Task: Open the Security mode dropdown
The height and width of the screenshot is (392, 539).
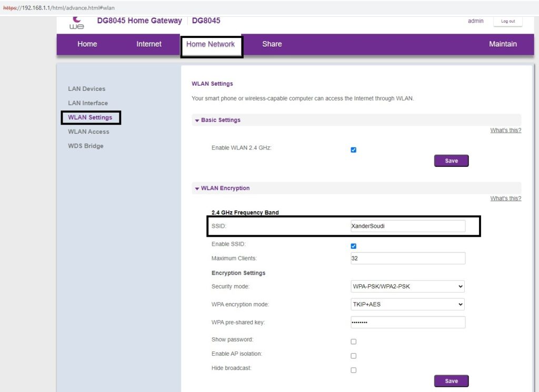Action: click(x=407, y=287)
